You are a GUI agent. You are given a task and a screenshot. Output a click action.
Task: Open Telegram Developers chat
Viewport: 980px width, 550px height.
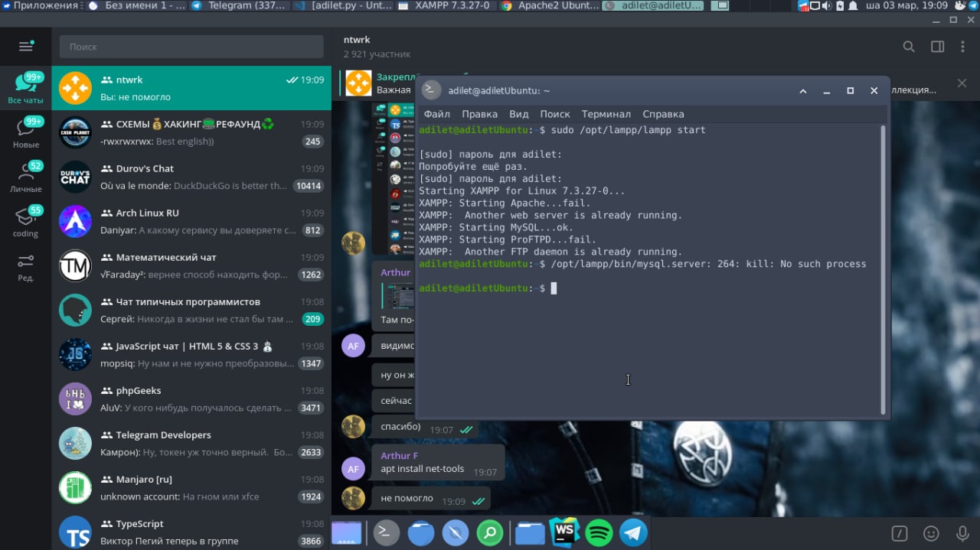pyautogui.click(x=191, y=443)
